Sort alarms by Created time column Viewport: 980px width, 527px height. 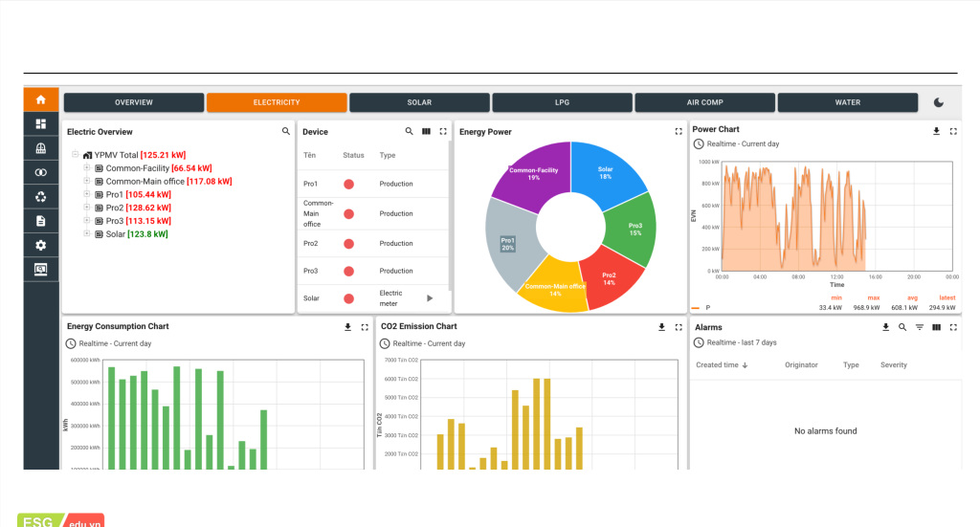722,365
